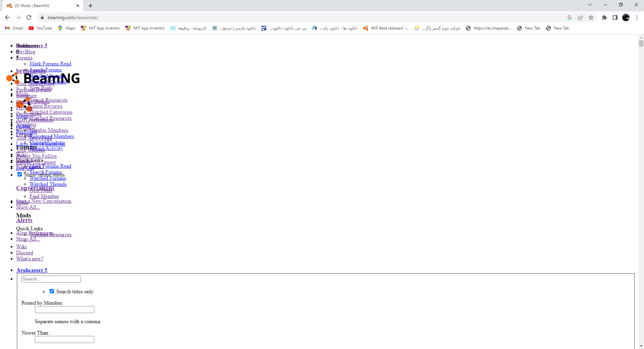Open the tab search dropdown arrow

[x=590, y=5]
